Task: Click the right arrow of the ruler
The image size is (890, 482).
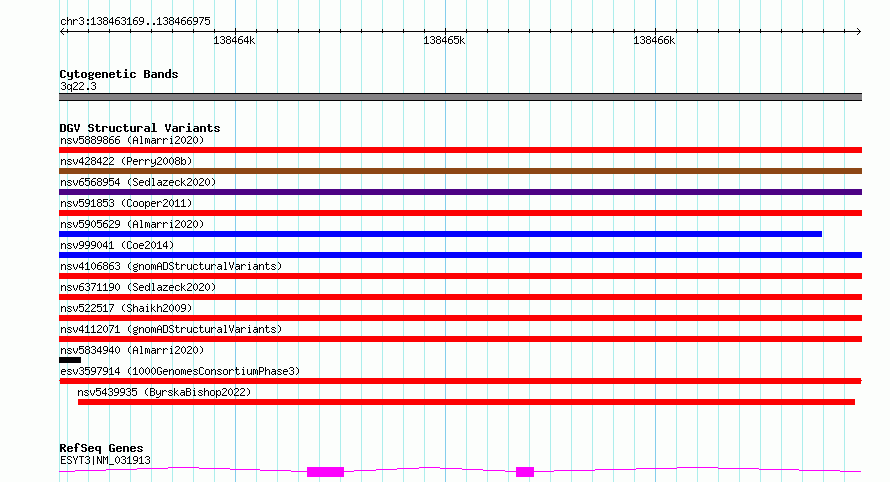Action: [x=858, y=32]
